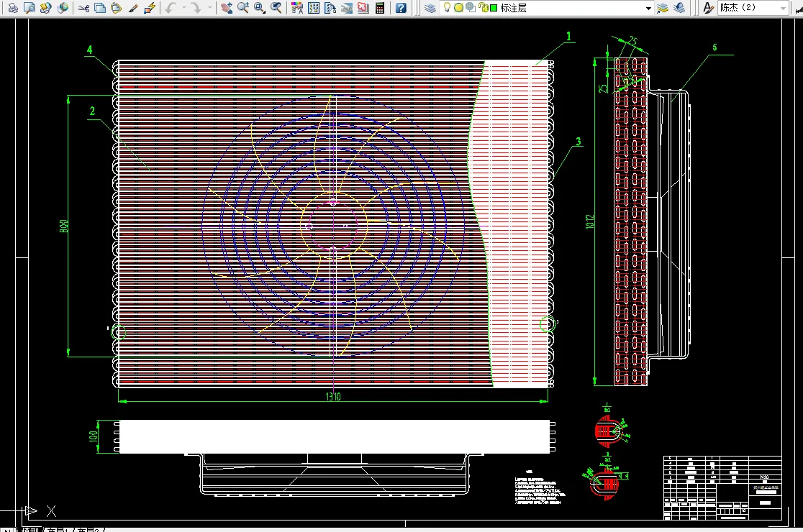Open the Zoom Window flyout arrow
The image size is (803, 532).
point(265,12)
